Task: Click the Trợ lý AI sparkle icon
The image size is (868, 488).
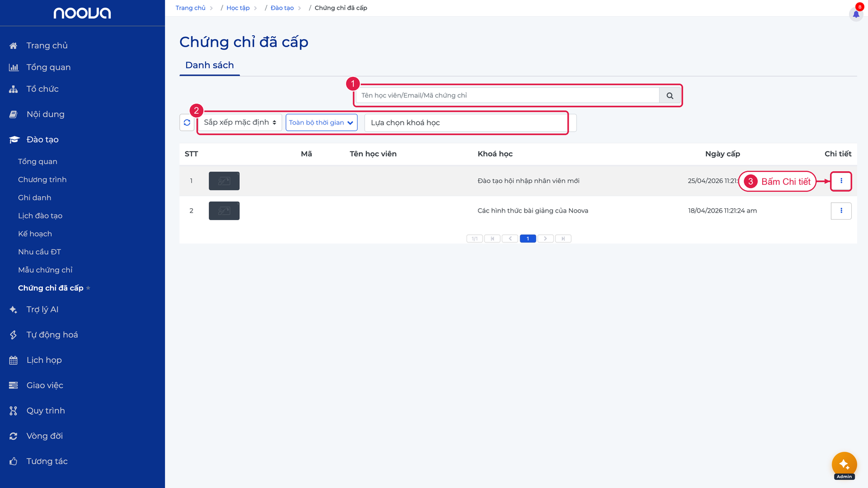Action: pos(14,310)
